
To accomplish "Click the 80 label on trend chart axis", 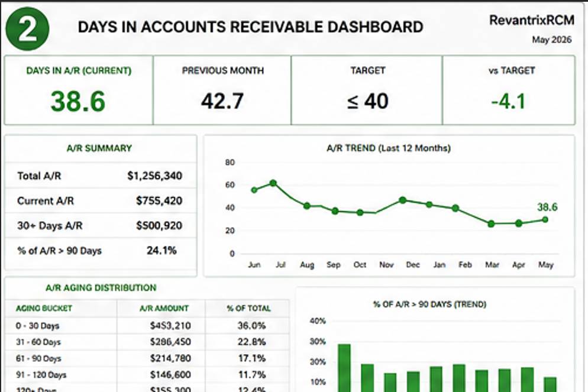I will click(x=230, y=162).
